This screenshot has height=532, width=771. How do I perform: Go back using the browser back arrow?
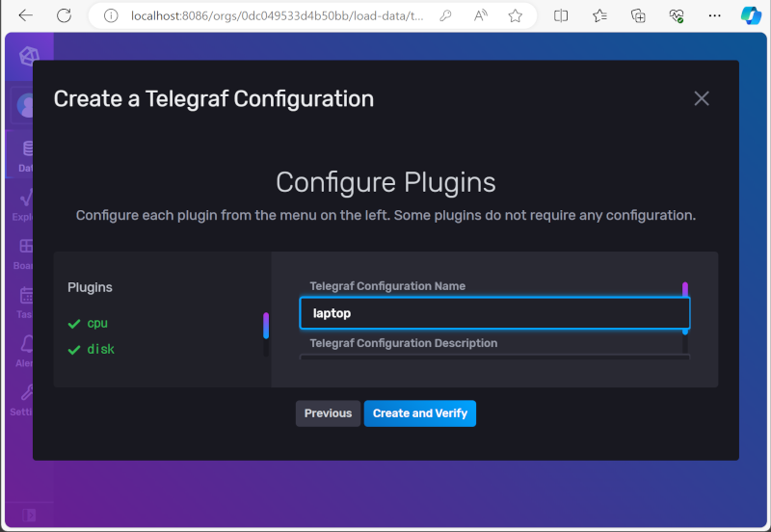pyautogui.click(x=25, y=15)
